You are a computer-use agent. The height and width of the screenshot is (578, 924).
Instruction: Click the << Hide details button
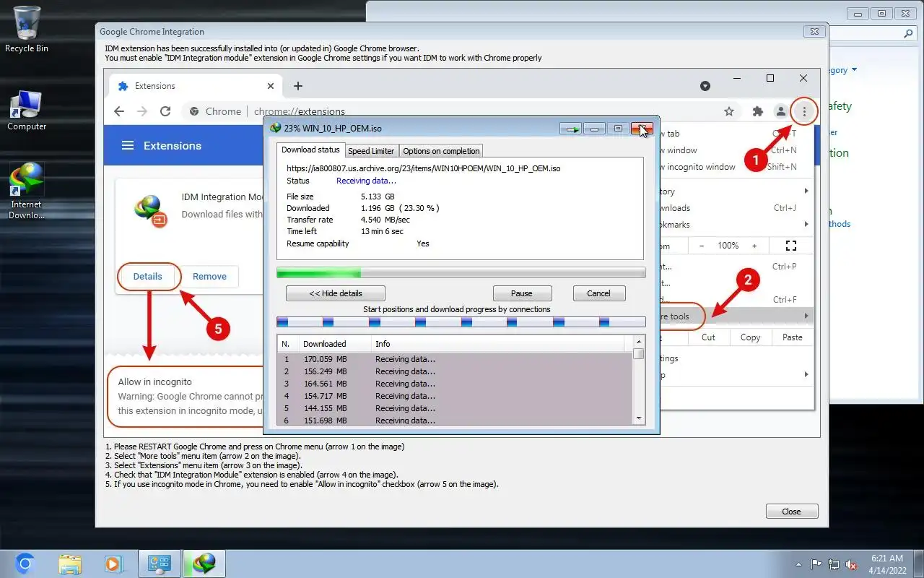point(336,293)
